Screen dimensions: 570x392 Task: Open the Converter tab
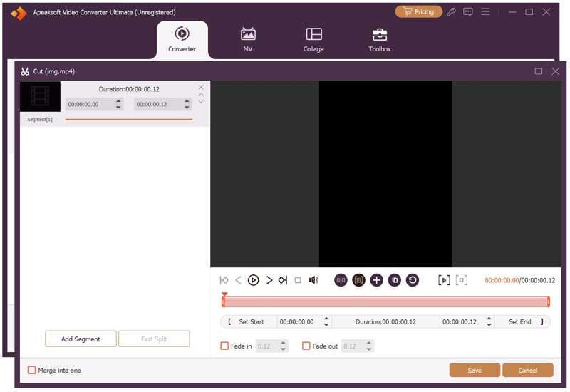pos(182,40)
